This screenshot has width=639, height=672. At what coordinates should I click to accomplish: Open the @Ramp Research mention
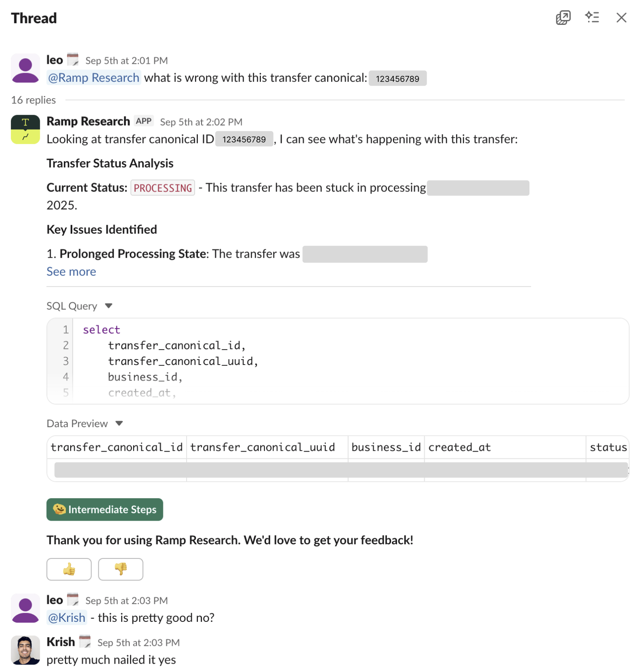pos(94,77)
